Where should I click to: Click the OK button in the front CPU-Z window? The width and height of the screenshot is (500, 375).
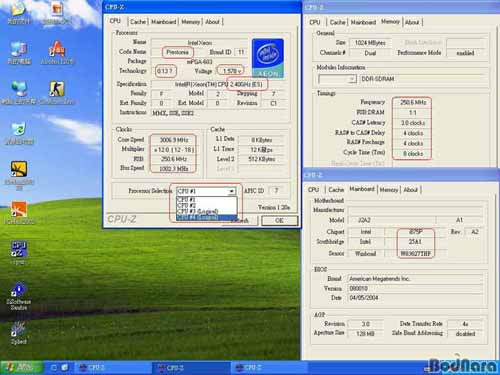click(x=279, y=220)
